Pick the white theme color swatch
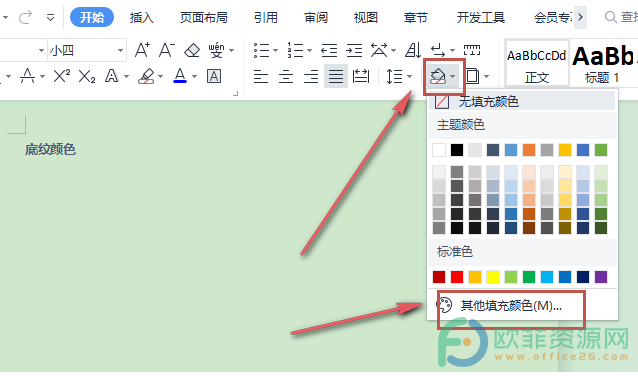This screenshot has height=376, width=638. pos(439,150)
